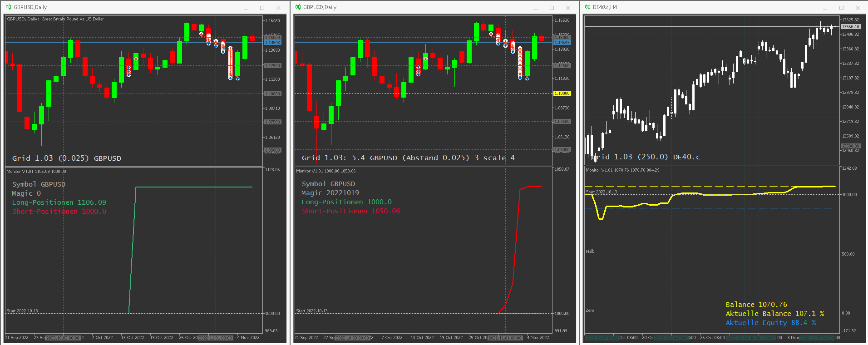Screen dimensions: 868x345
Task: Minimize the DE40.c,H4 chart window
Action: pyautogui.click(x=825, y=8)
